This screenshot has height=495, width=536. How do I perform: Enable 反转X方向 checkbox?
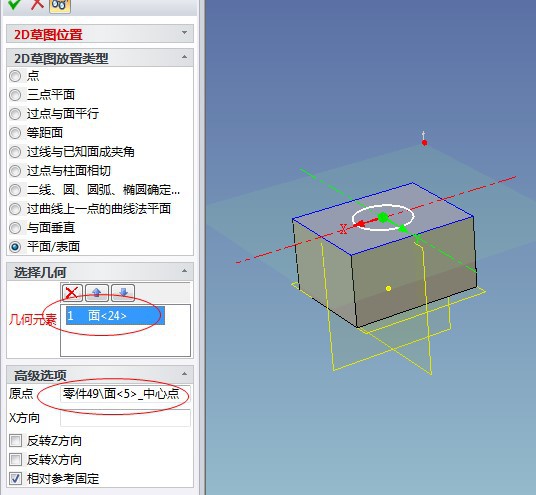coord(16,459)
